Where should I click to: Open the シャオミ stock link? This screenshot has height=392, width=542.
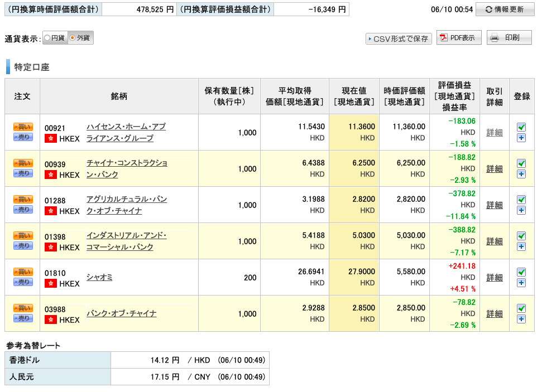(99, 277)
